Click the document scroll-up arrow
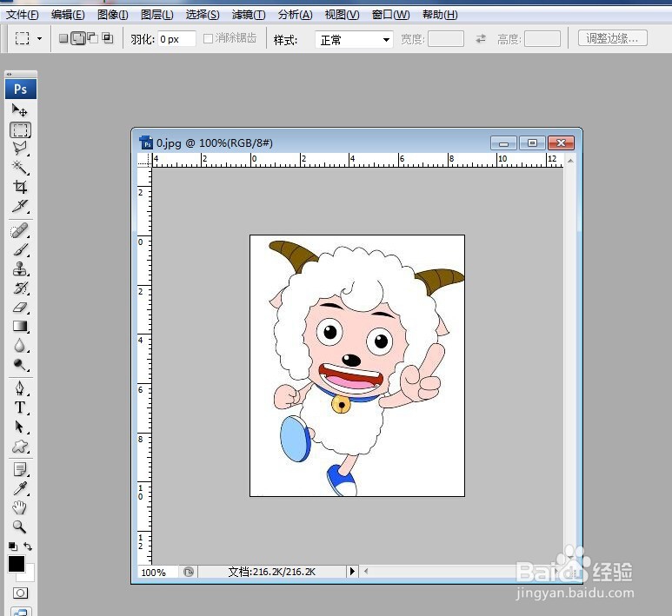Screen dimensions: 672x616 570,161
